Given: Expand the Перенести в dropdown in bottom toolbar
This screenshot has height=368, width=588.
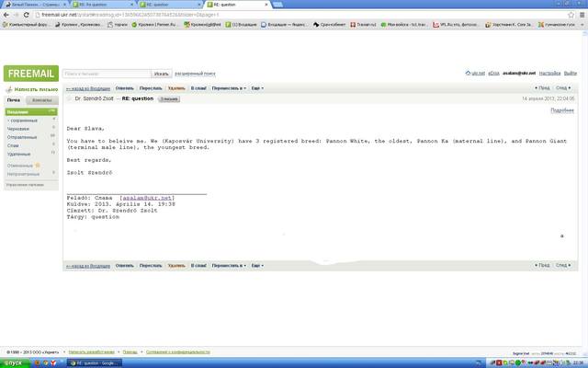Looking at the screenshot, I should [227, 265].
